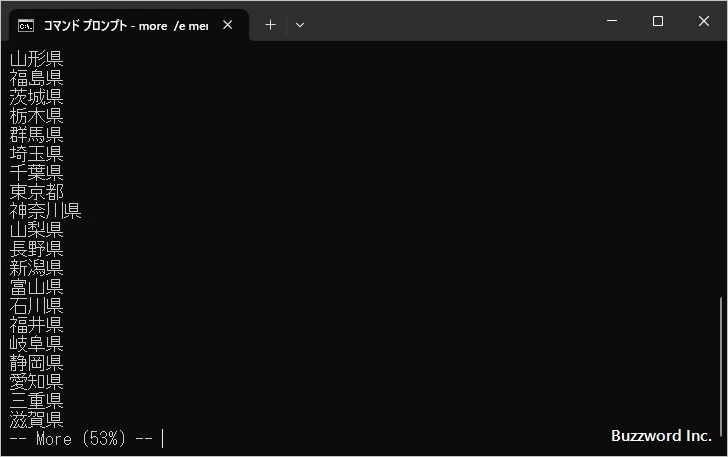The height and width of the screenshot is (457, 728).
Task: Click the line 長野県
Action: 36,249
